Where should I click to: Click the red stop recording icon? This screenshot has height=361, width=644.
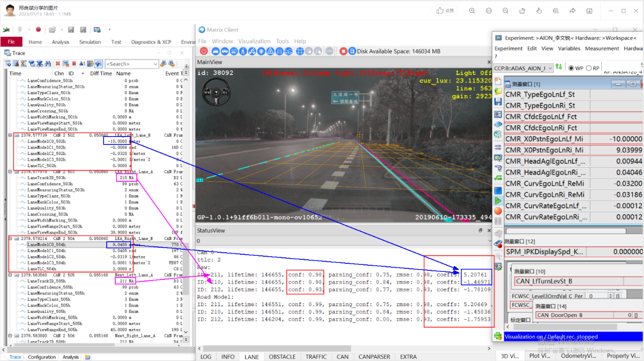(343, 51)
